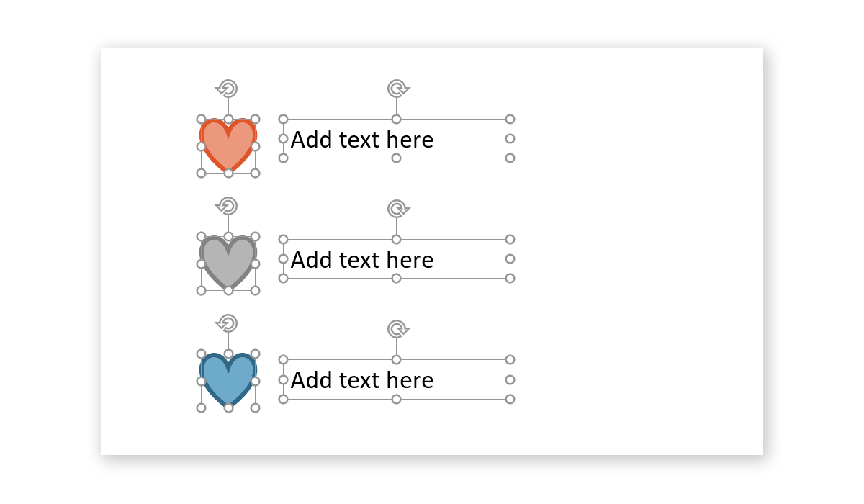
Task: Click into the bottom 'Add text here' box
Action: 362,379
